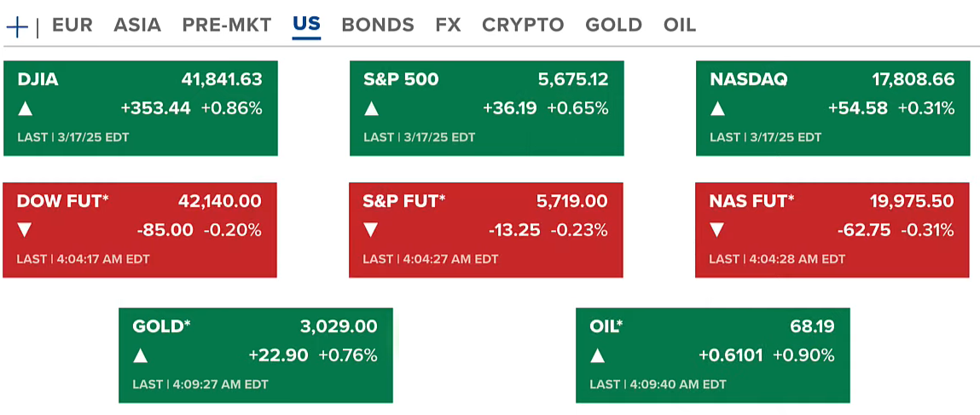Click the OIL up arrow icon
980x415 pixels.
(x=598, y=355)
